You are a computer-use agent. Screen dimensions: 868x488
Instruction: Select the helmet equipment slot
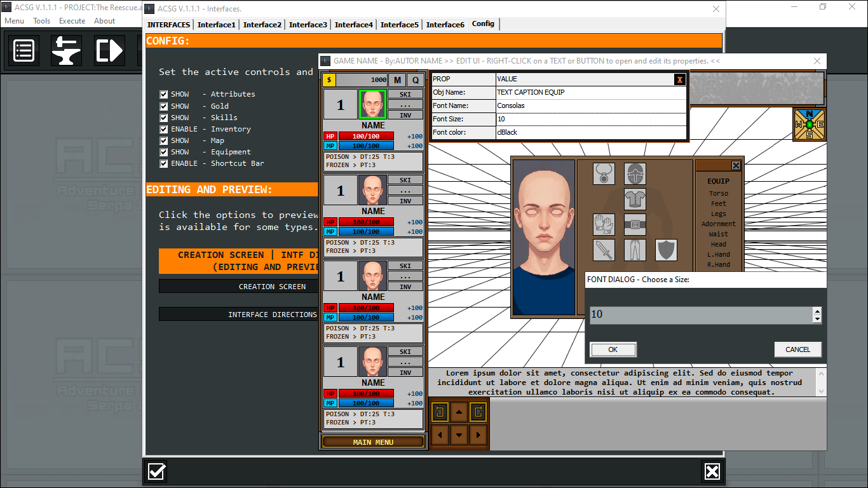(635, 173)
